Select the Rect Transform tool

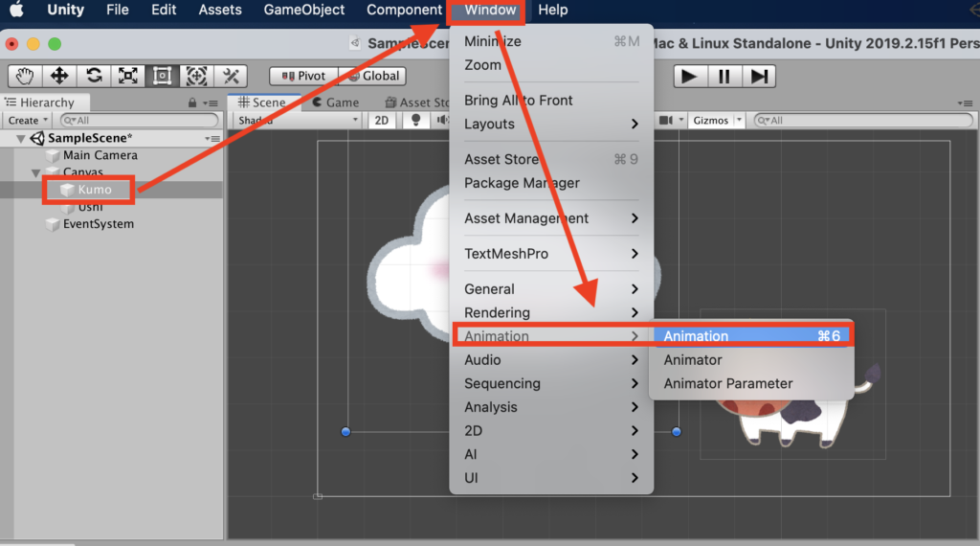tap(162, 77)
